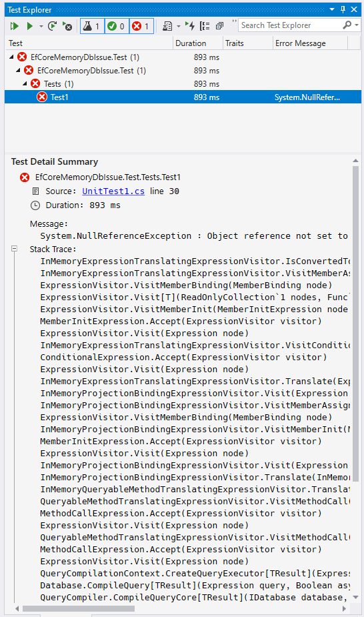Open the UnitTest1.cs source link
This screenshot has width=364, height=617.
(x=113, y=191)
